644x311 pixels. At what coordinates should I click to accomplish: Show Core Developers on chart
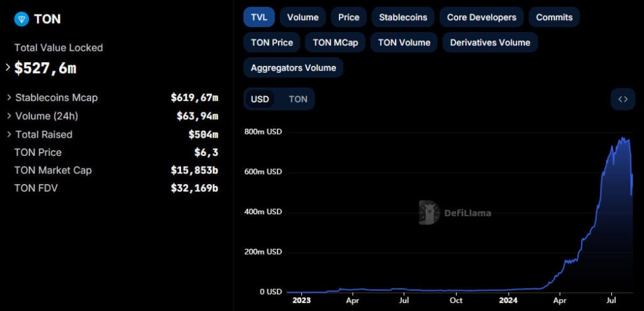481,18
